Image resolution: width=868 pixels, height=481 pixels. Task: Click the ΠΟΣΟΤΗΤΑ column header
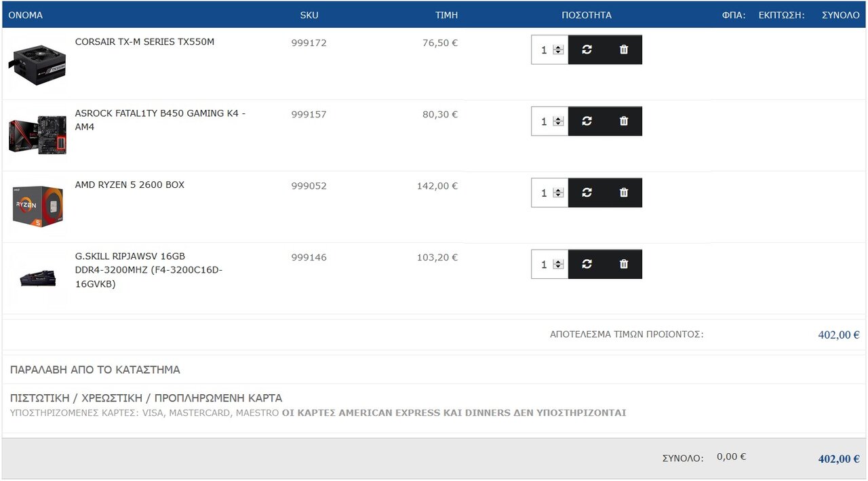(587, 15)
